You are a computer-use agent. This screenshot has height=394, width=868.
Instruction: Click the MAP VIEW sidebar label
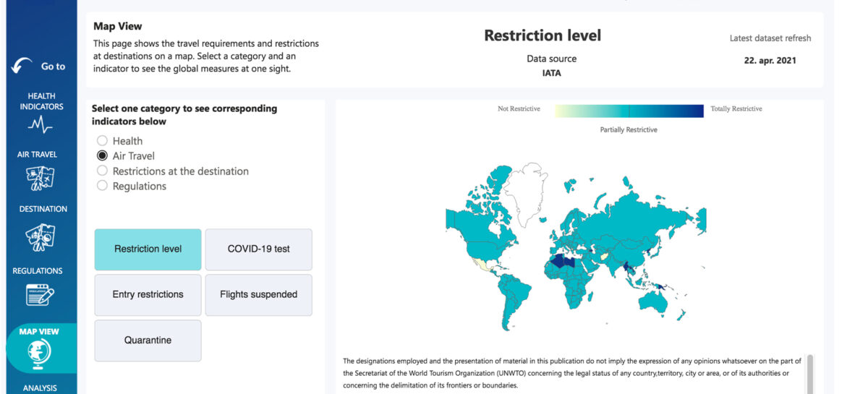39,332
